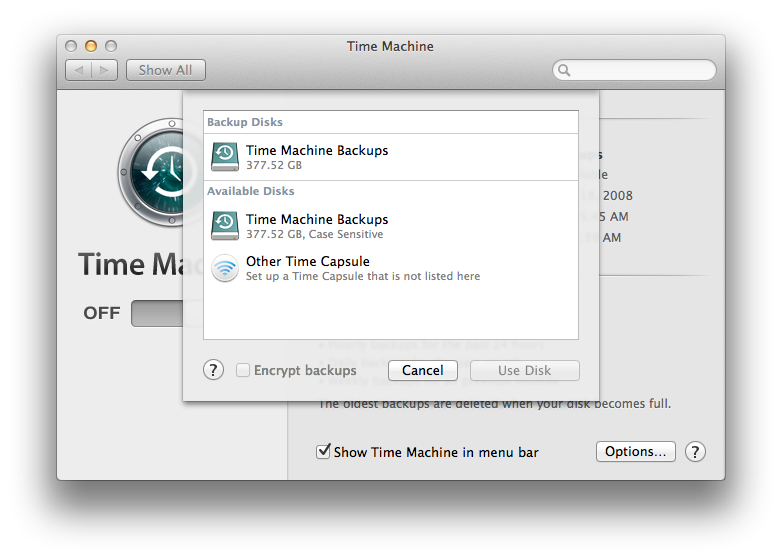Choose the Other Time Capsule entry

click(x=391, y=268)
